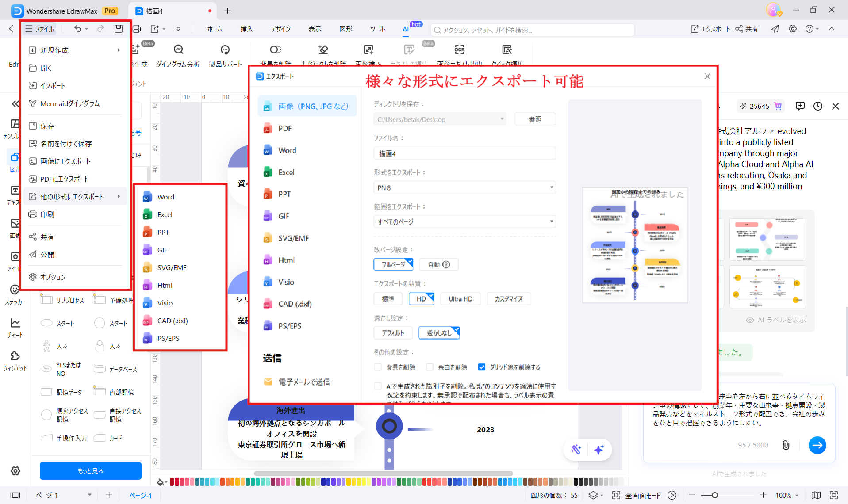Open the 製品サポート icon

click(226, 56)
